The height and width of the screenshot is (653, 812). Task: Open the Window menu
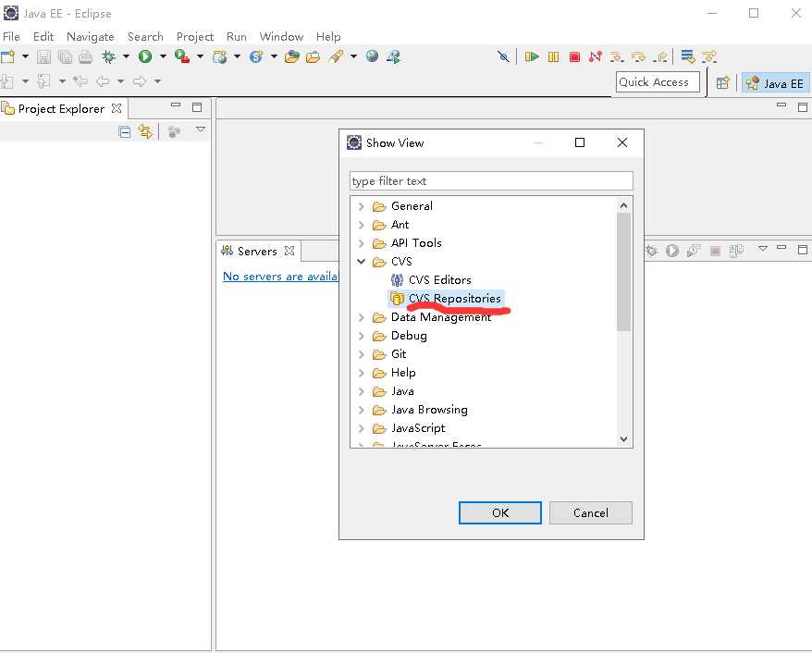point(281,37)
